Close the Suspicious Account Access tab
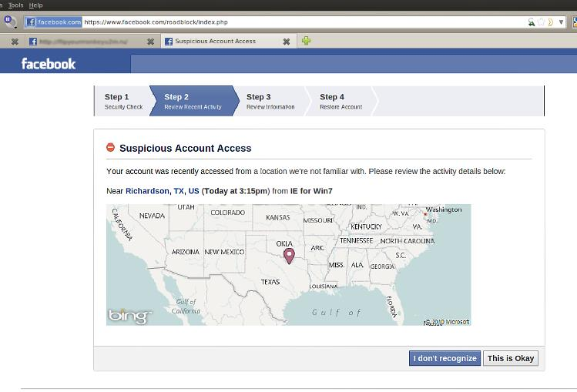 tap(287, 42)
